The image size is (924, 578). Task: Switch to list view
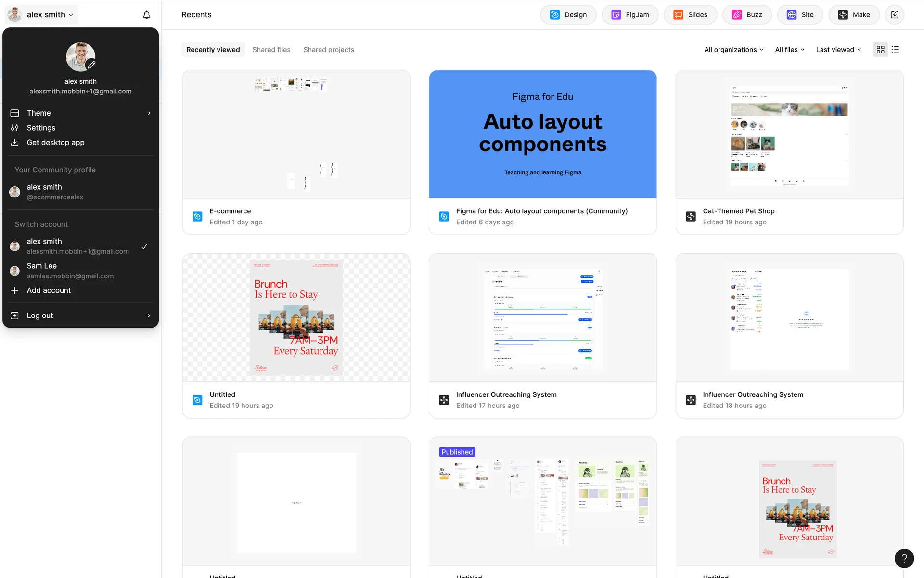click(895, 50)
